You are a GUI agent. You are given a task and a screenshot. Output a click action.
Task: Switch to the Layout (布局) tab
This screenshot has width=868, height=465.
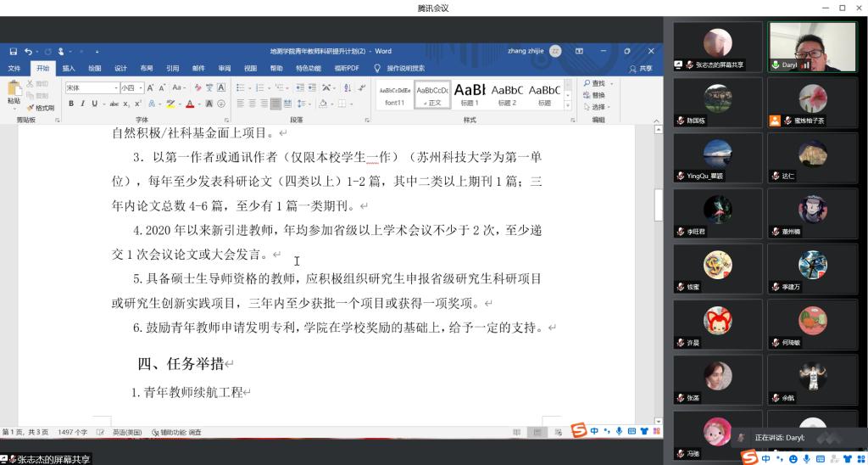pos(147,68)
